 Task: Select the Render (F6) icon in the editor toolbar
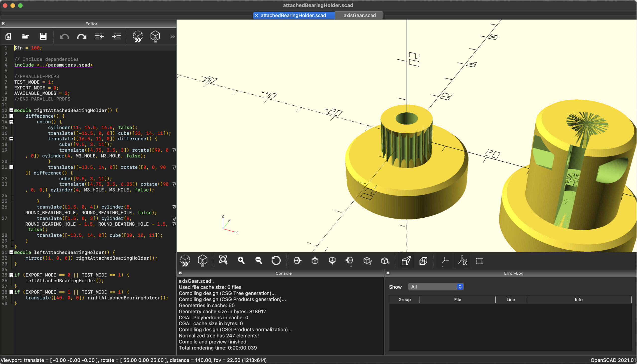tap(155, 36)
